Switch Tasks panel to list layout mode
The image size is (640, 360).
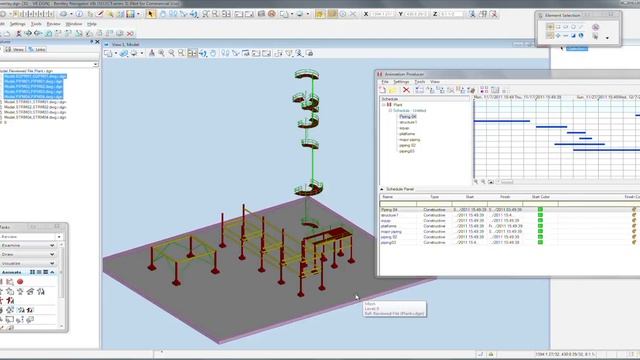click(x=39, y=272)
